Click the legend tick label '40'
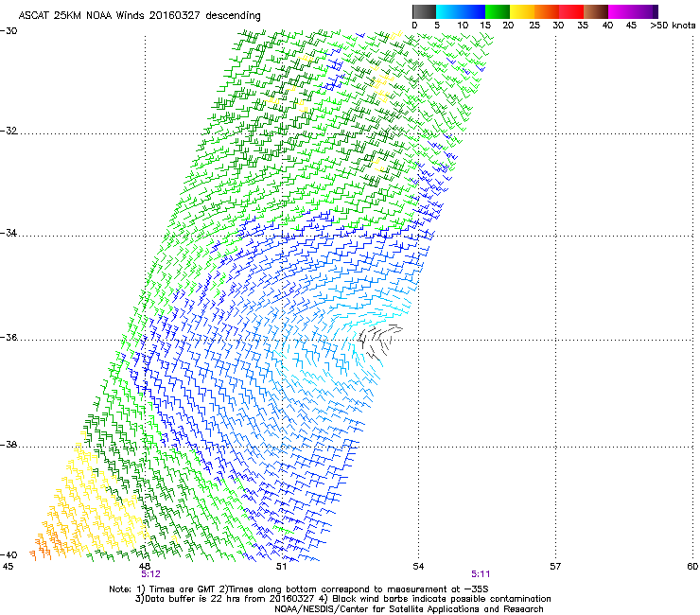The width and height of the screenshot is (700, 615). pos(607,26)
